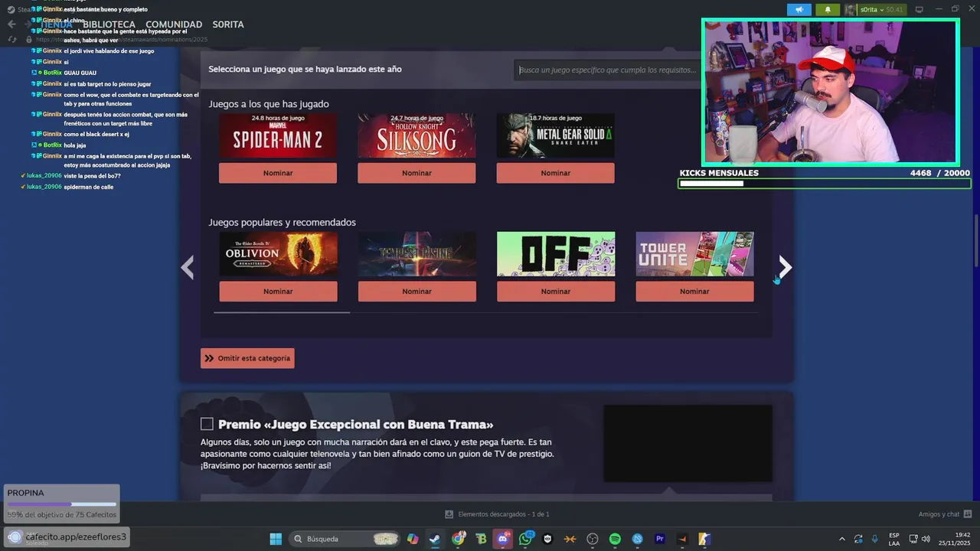Click chat message 'viste la pena del bo7?'

(92, 176)
